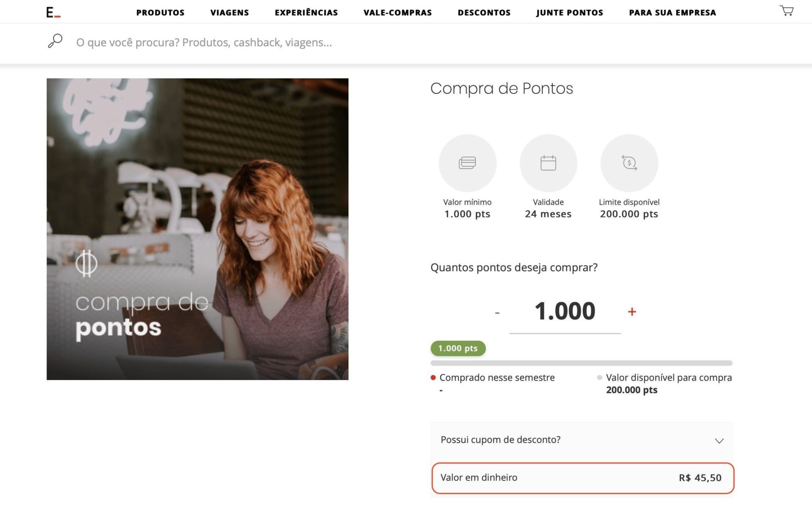Decrease points with the minus button
Image resolution: width=812 pixels, height=507 pixels.
(x=497, y=312)
